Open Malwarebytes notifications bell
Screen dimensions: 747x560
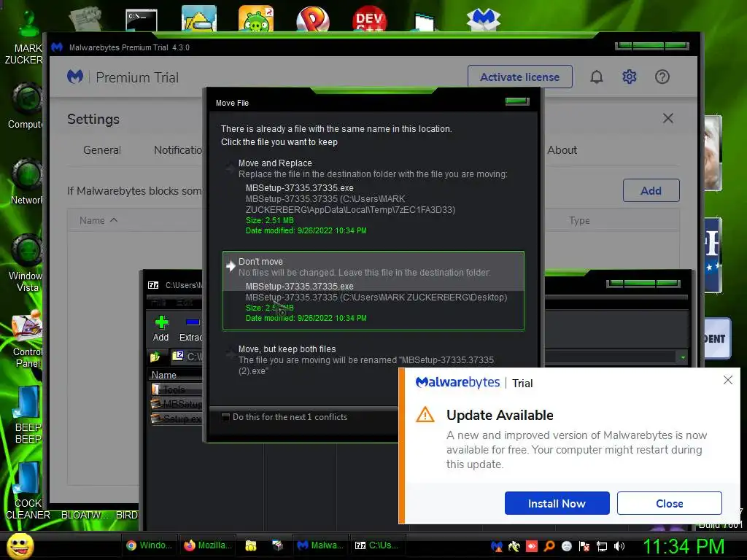point(597,77)
